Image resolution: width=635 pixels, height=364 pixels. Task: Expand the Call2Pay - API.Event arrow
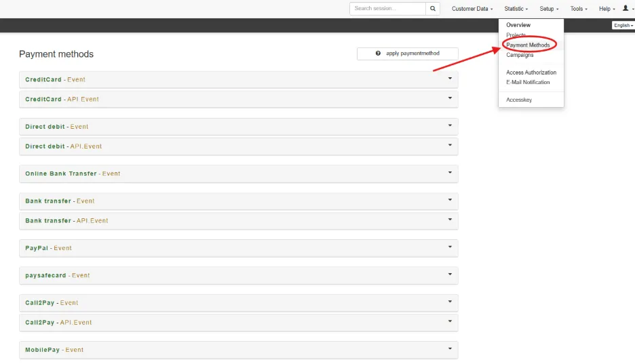point(450,321)
